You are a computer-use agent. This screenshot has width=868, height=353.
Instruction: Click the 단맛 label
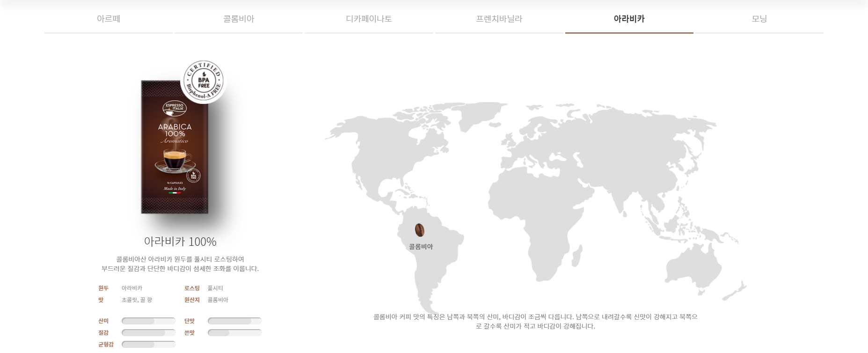(x=190, y=321)
